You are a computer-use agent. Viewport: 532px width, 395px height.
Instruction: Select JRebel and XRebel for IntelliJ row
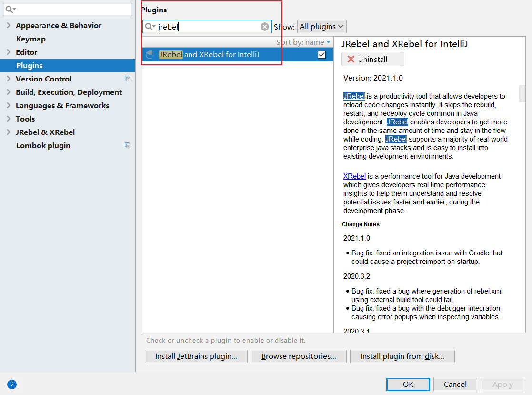click(238, 54)
